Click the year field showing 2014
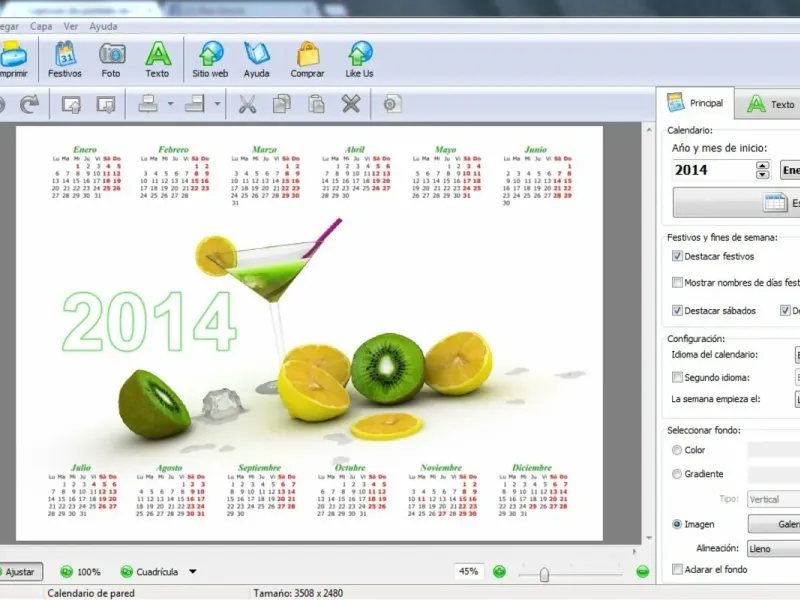This screenshot has height=600, width=800. coord(713,170)
